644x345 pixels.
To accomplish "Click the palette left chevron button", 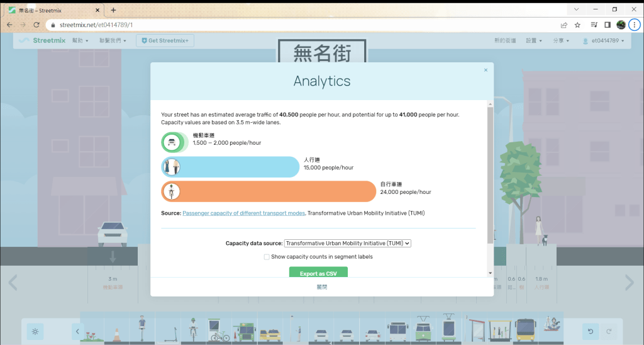I will [77, 331].
